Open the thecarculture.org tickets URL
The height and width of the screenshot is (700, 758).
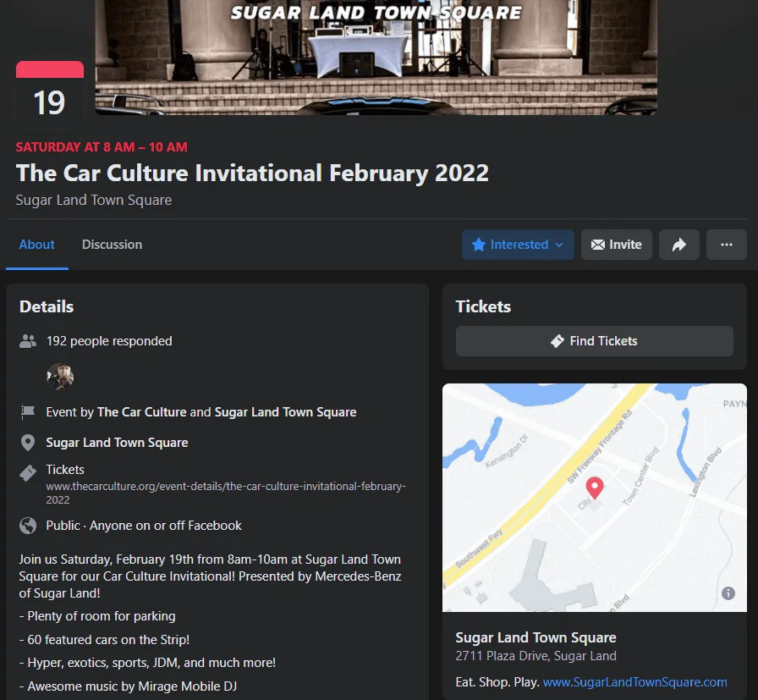226,493
